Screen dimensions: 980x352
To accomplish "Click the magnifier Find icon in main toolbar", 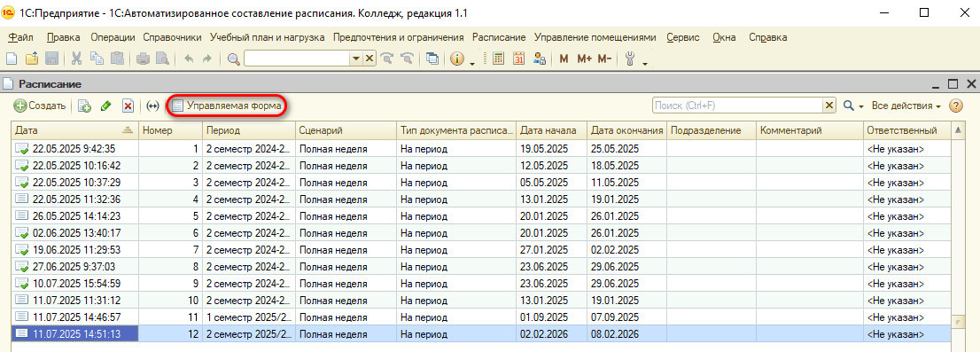I will (234, 59).
